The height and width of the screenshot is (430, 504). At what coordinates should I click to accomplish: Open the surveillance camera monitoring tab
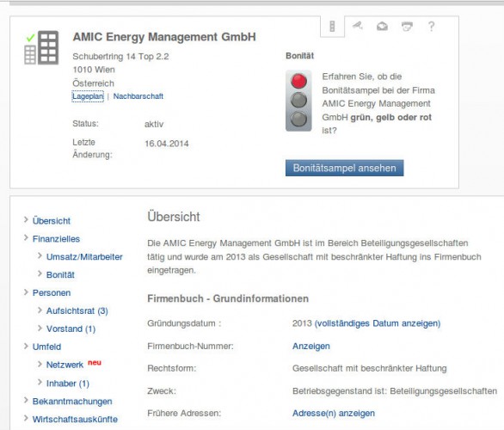click(x=357, y=26)
